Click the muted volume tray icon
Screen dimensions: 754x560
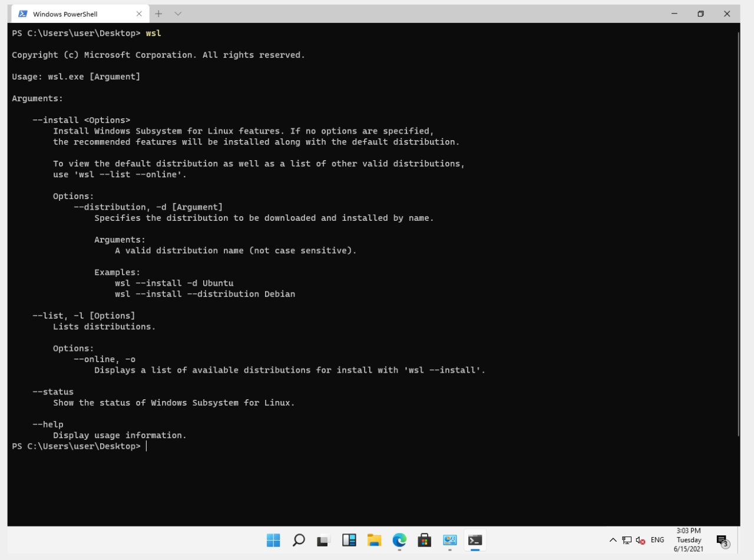[641, 540]
